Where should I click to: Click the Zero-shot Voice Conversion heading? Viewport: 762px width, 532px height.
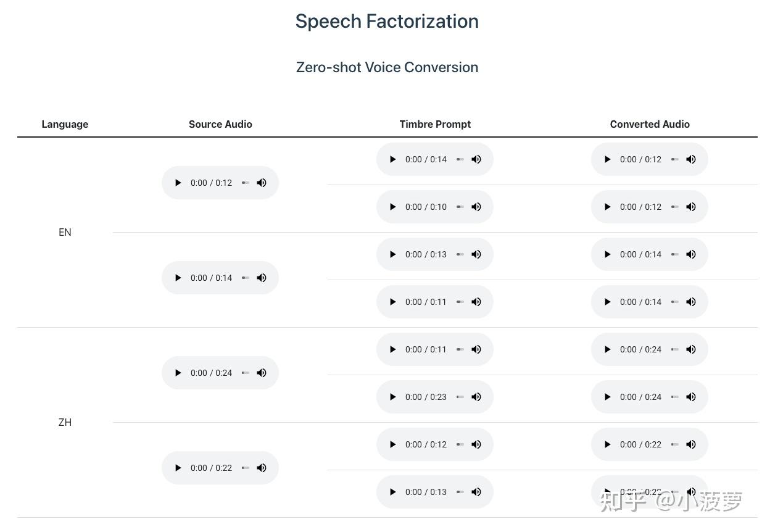(x=387, y=67)
